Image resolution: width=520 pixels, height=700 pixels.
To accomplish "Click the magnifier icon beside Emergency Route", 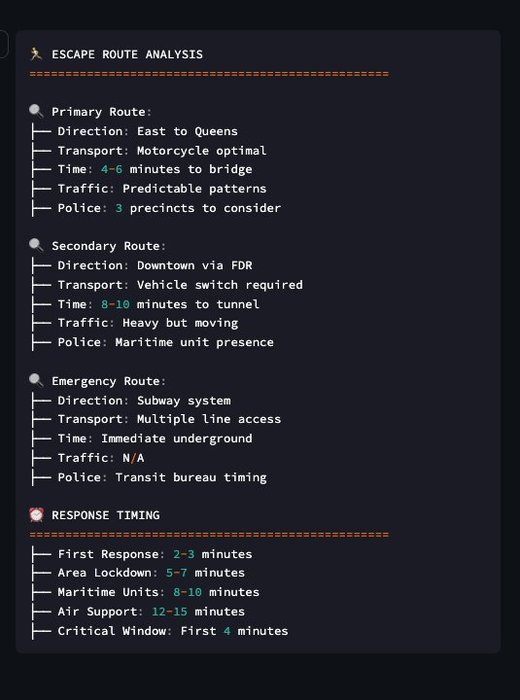I will pyautogui.click(x=36, y=380).
